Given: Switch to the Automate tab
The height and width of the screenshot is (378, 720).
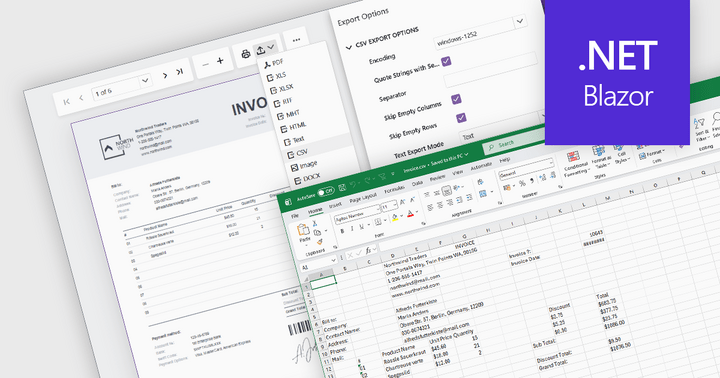Looking at the screenshot, I should click(481, 166).
